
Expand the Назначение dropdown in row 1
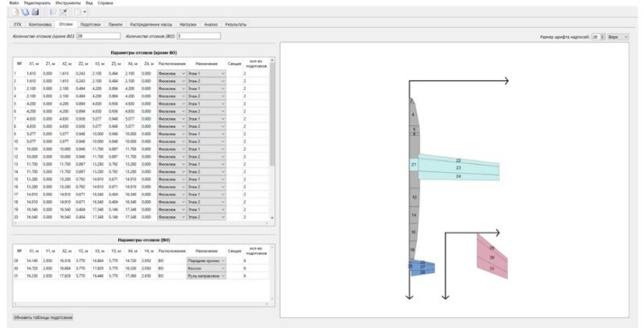coord(204,73)
